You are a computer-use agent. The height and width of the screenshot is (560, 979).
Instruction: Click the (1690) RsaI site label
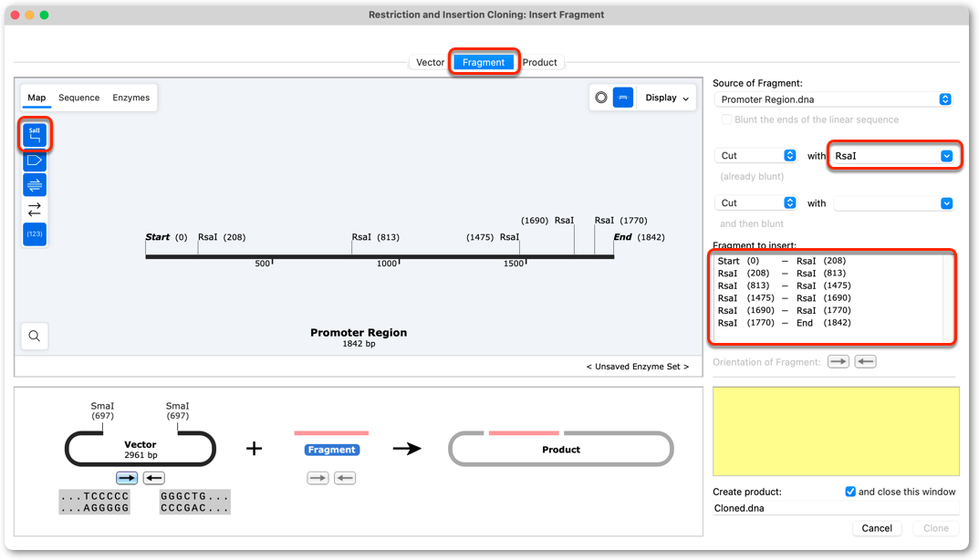coord(547,221)
